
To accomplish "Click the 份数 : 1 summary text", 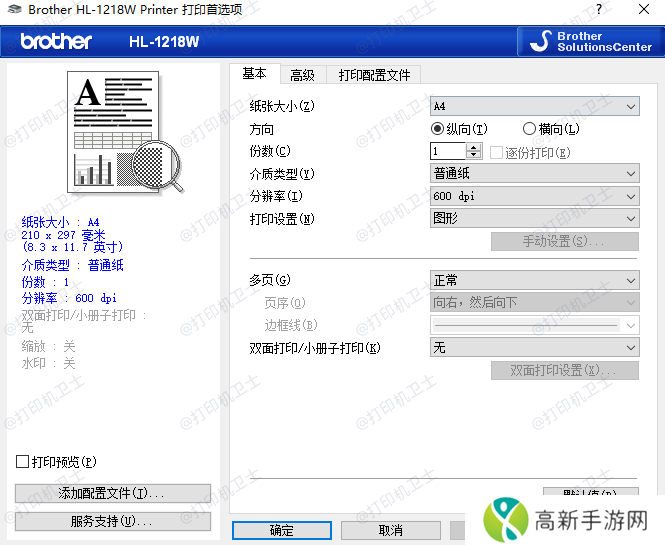I will click(x=45, y=282).
